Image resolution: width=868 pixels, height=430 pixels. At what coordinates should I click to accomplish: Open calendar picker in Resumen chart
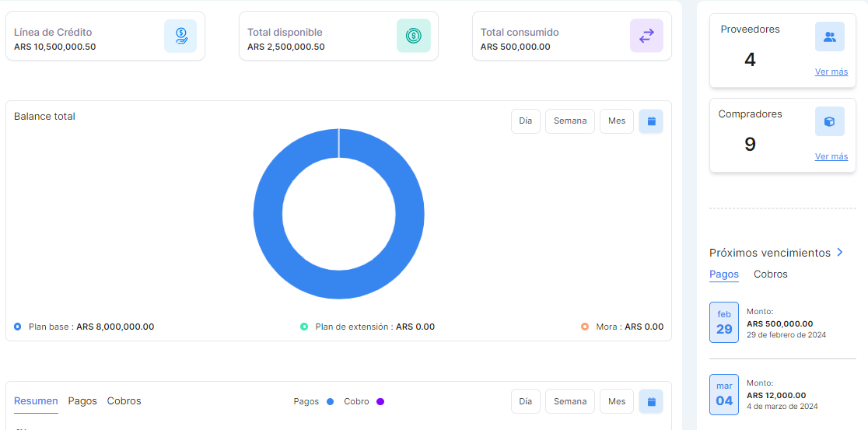coord(651,401)
